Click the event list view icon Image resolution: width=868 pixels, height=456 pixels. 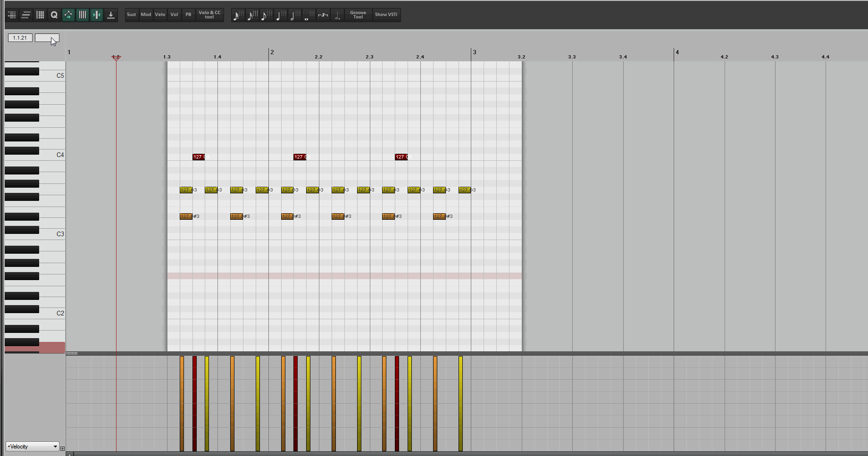[12, 15]
